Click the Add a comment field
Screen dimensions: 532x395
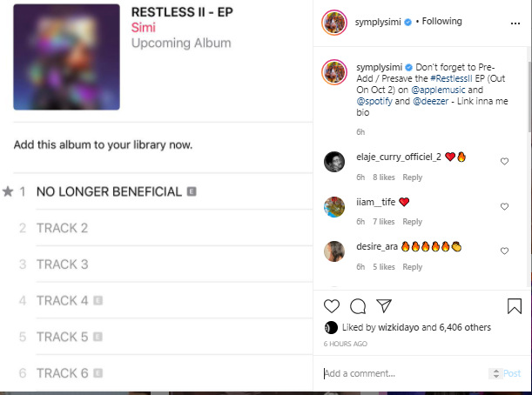(406, 373)
